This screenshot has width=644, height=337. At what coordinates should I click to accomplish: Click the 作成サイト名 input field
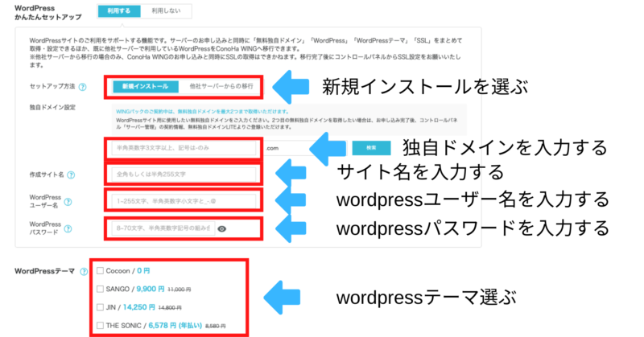[184, 175]
